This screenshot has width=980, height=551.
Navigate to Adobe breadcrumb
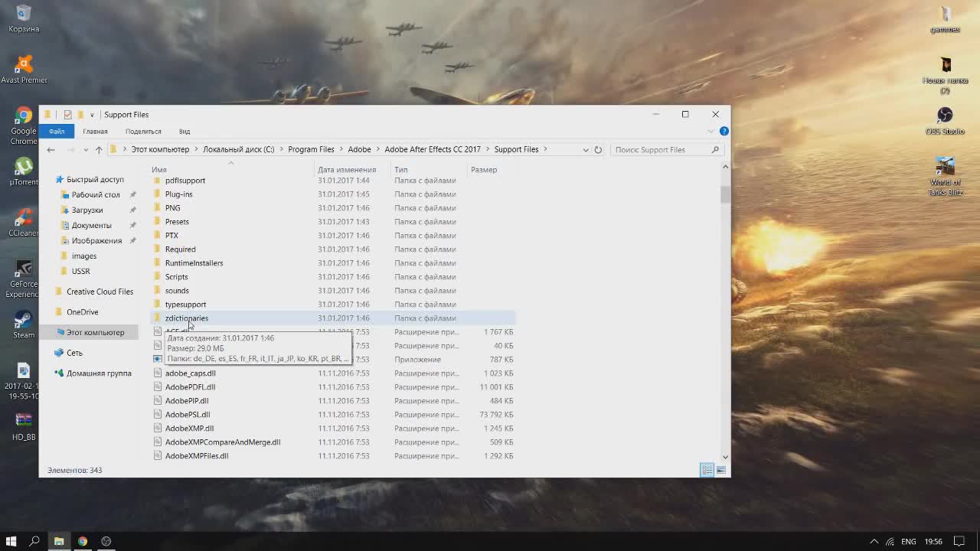(x=359, y=149)
